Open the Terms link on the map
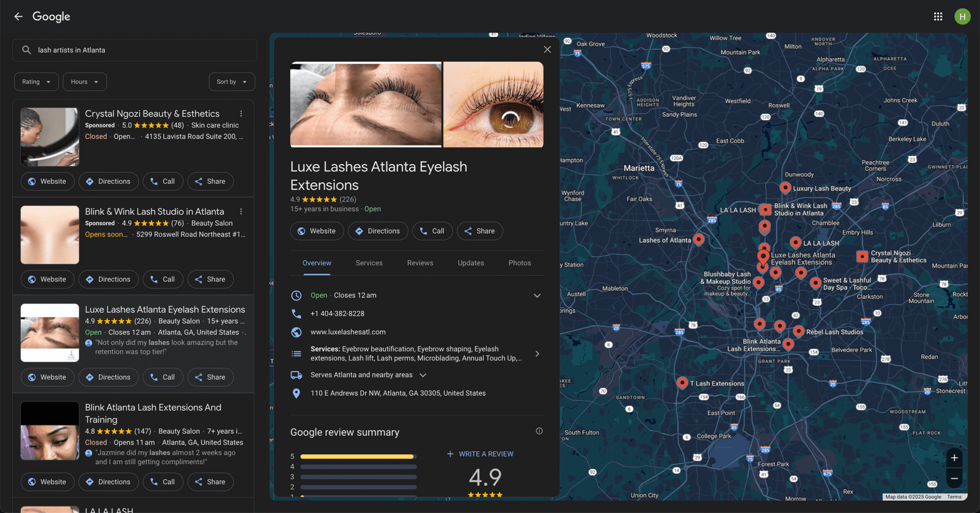Screen dimensions: 980x513 coord(954,497)
